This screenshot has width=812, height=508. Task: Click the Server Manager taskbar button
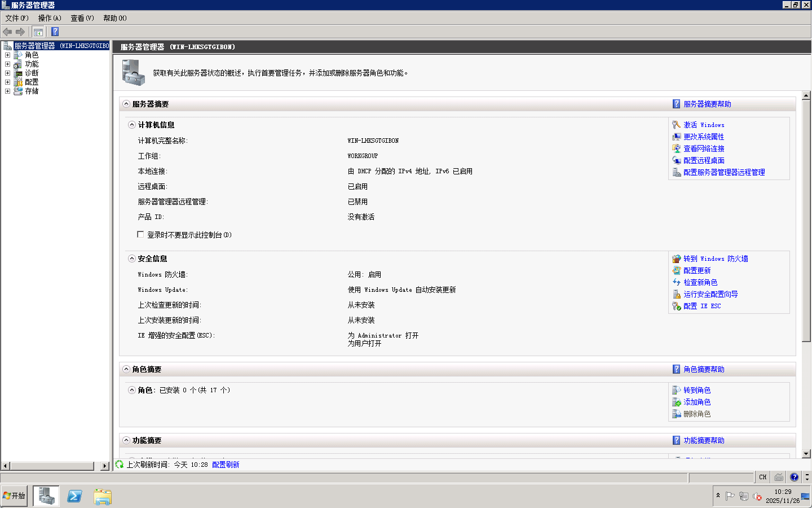tap(46, 496)
